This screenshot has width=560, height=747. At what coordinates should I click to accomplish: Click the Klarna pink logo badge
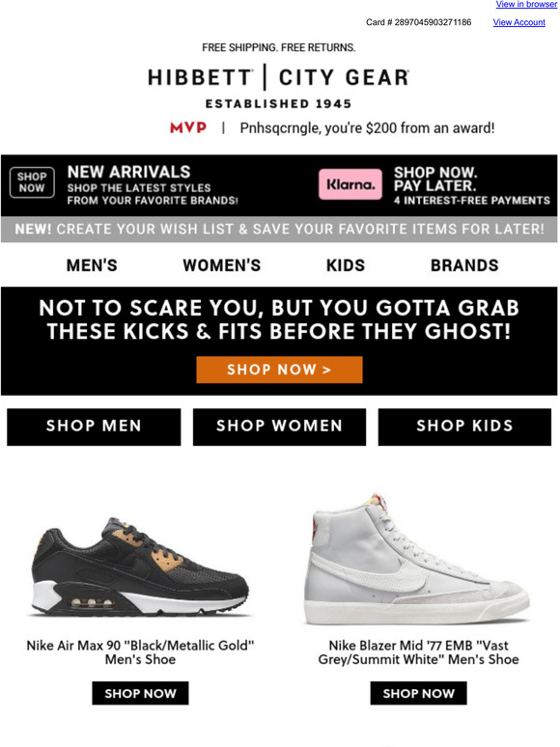350,184
